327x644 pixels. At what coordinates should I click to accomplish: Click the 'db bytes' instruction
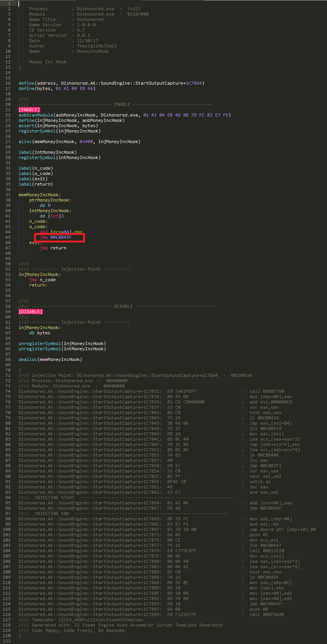39,333
